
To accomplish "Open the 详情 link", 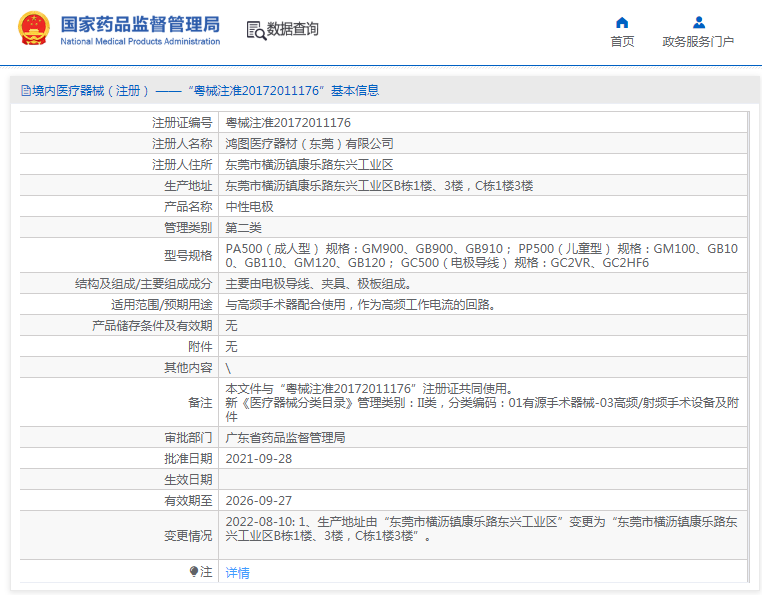I will (238, 573).
